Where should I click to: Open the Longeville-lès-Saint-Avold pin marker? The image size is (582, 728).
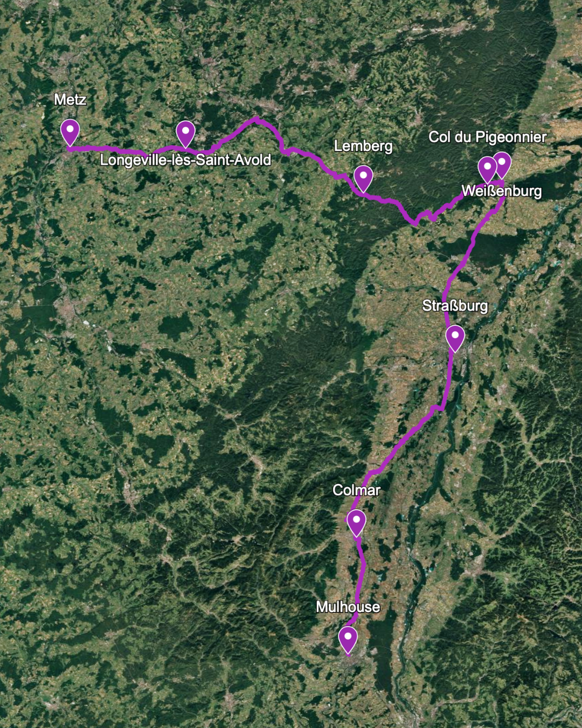185,134
